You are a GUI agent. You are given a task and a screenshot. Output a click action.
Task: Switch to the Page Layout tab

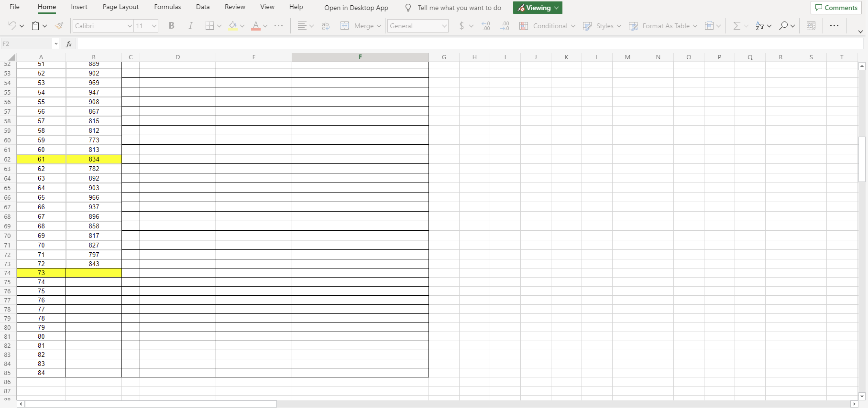(121, 7)
